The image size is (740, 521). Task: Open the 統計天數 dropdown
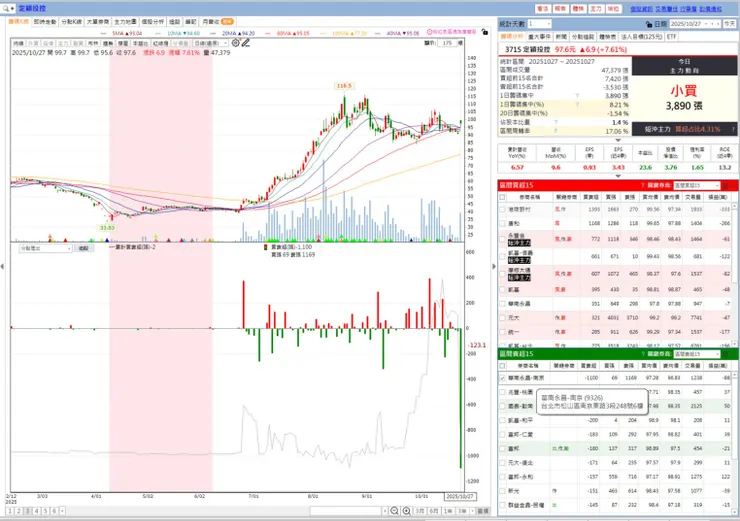point(539,24)
